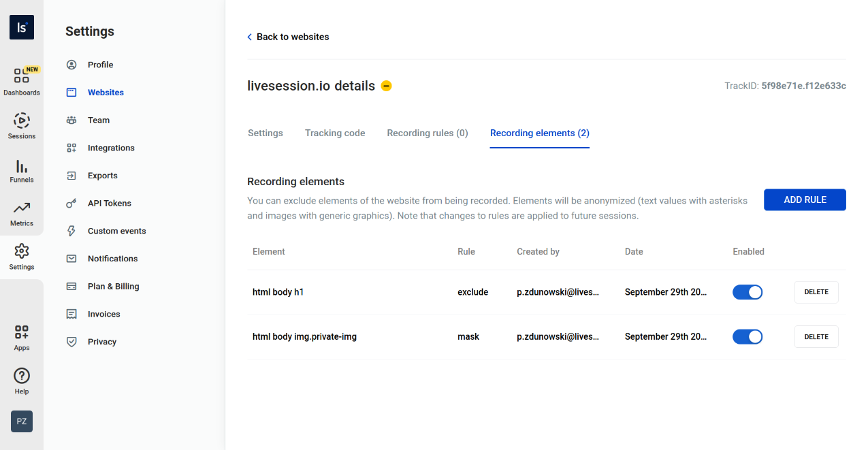Disable the img.private-img mask rule

(748, 336)
